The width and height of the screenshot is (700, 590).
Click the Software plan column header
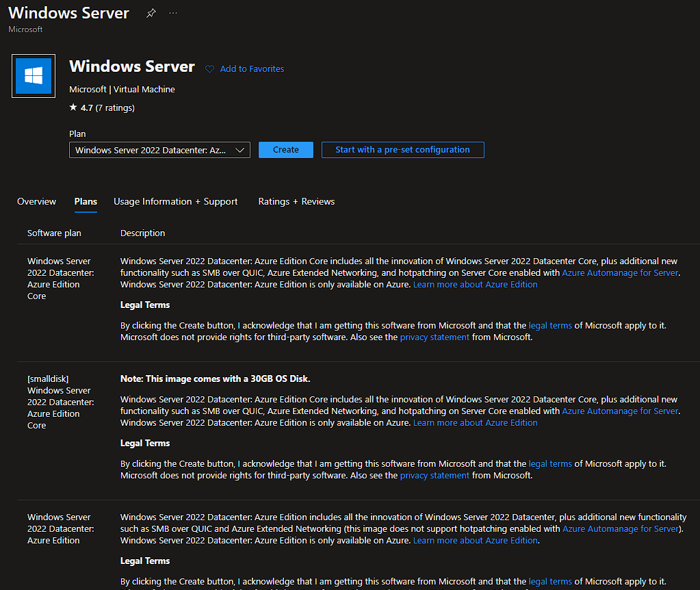point(54,233)
